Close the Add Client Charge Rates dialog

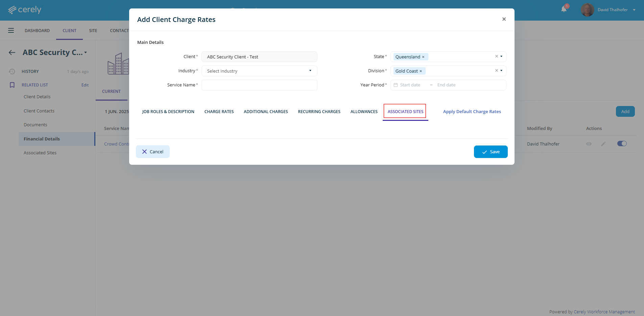pyautogui.click(x=504, y=19)
